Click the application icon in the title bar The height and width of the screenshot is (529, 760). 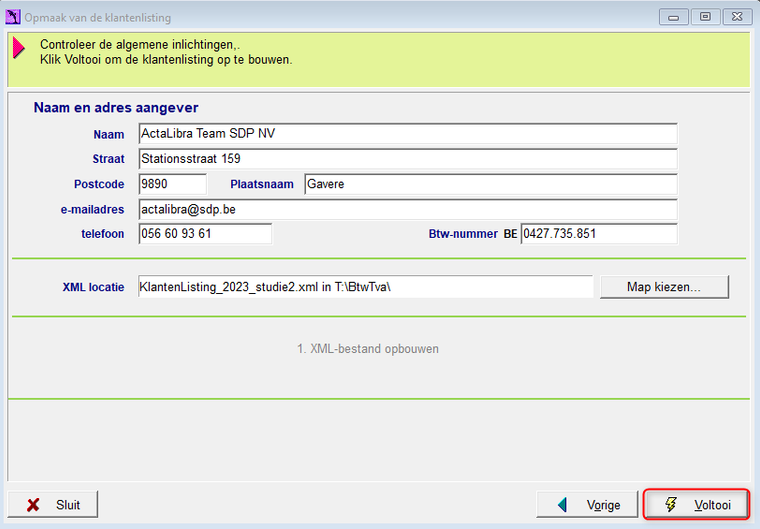[x=13, y=17]
